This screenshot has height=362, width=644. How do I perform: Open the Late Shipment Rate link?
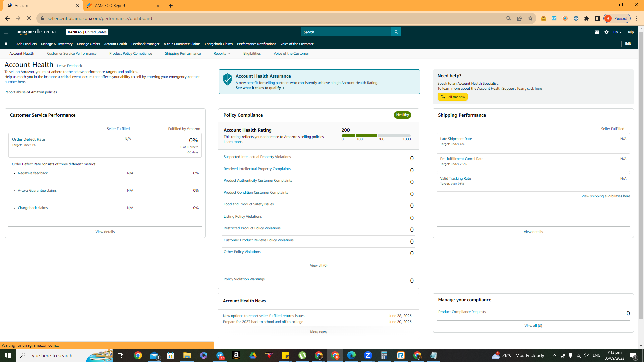[456, 139]
